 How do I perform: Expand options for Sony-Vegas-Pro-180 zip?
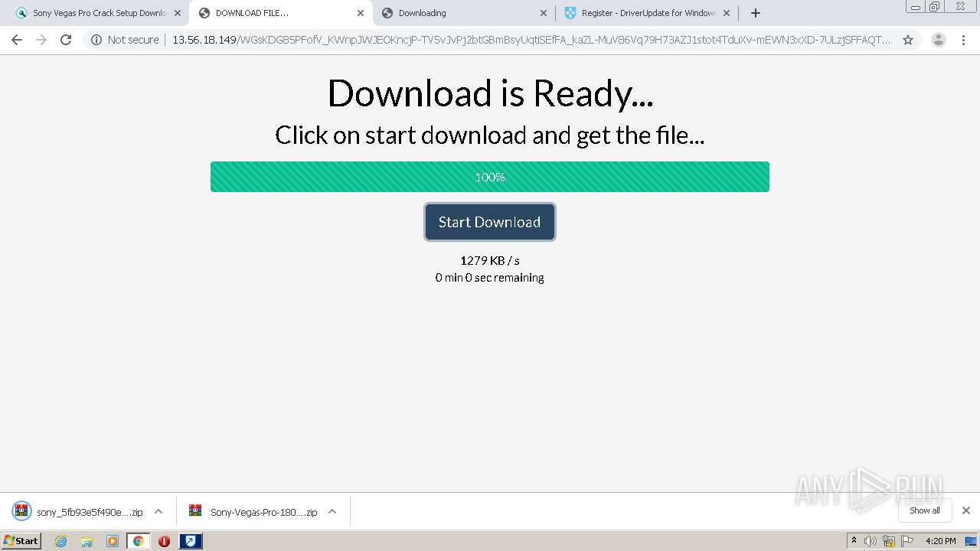coord(332,512)
